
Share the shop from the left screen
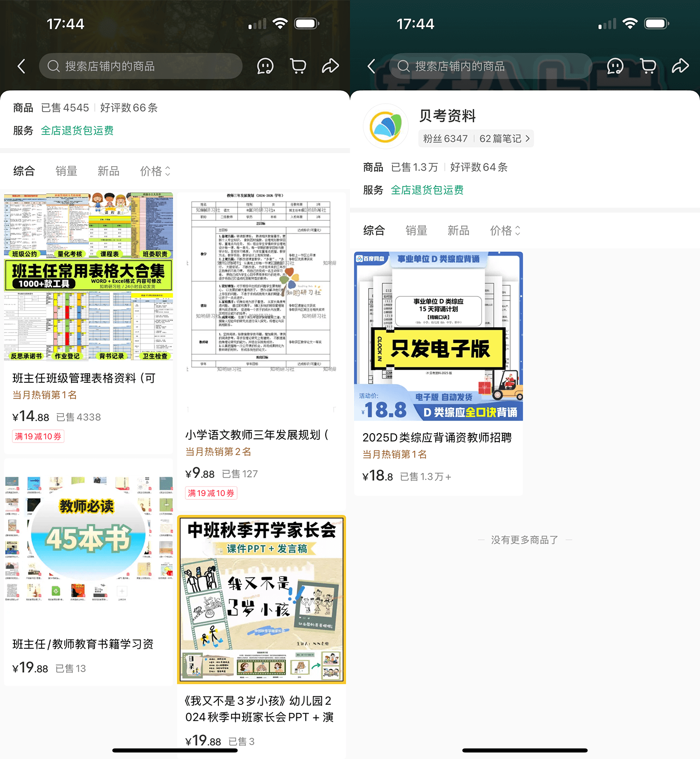(330, 66)
